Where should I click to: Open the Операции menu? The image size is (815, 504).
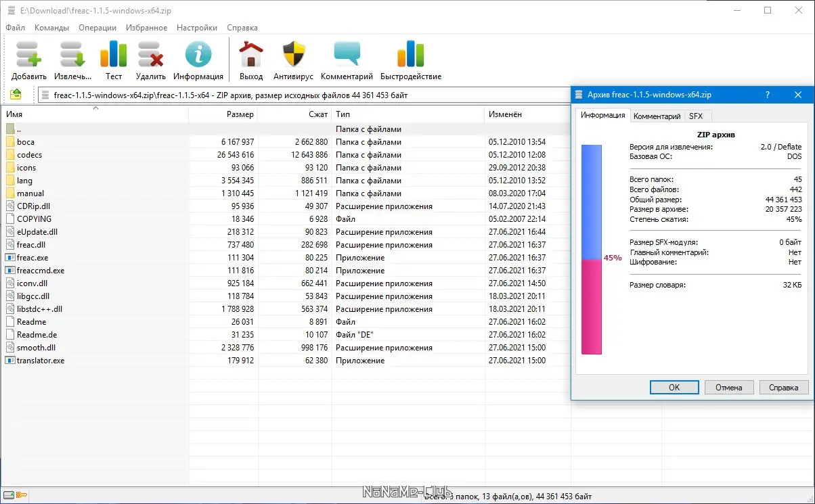[x=97, y=28]
